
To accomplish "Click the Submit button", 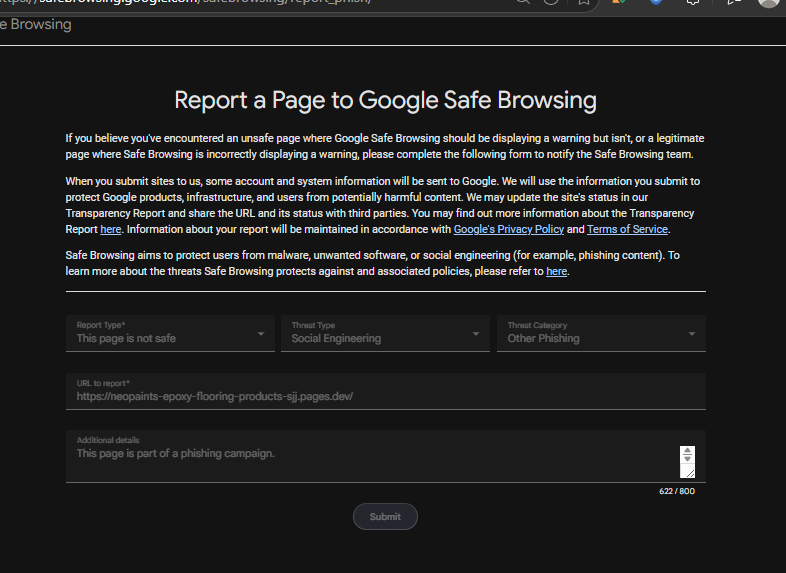I will click(x=385, y=516).
